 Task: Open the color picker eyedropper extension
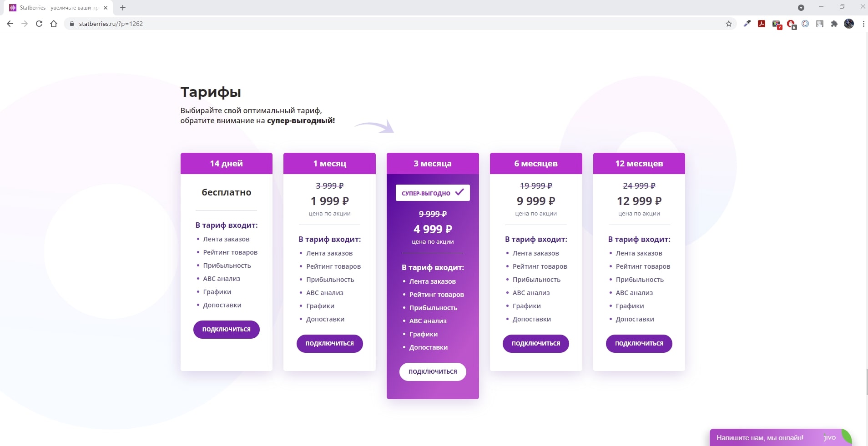point(747,24)
